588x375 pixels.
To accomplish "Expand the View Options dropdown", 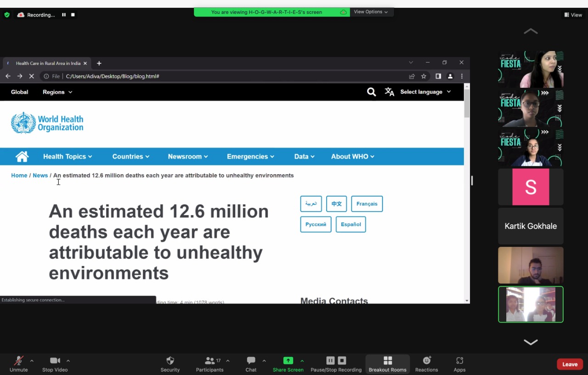I will coord(371,12).
